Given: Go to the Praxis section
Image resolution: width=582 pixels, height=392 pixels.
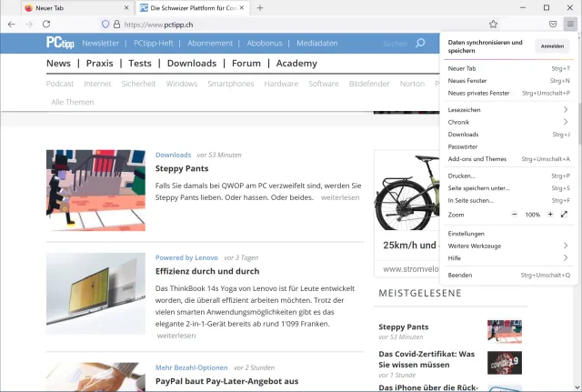Looking at the screenshot, I should tap(99, 64).
